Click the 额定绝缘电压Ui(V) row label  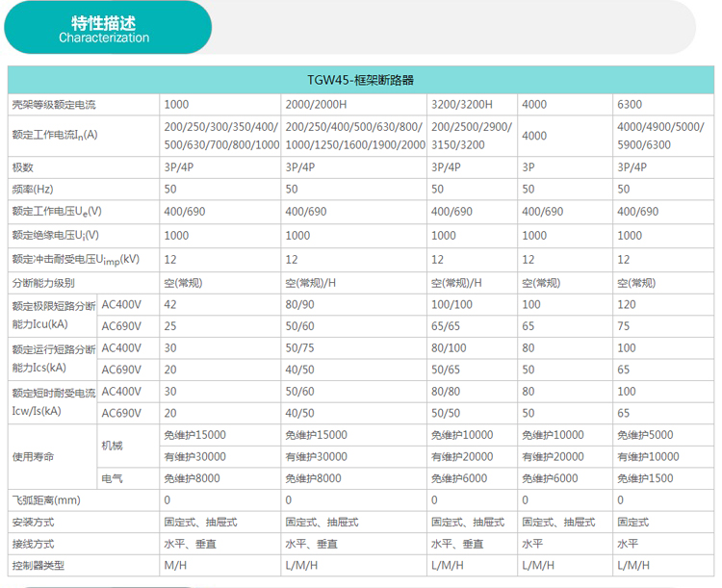[x=55, y=235]
